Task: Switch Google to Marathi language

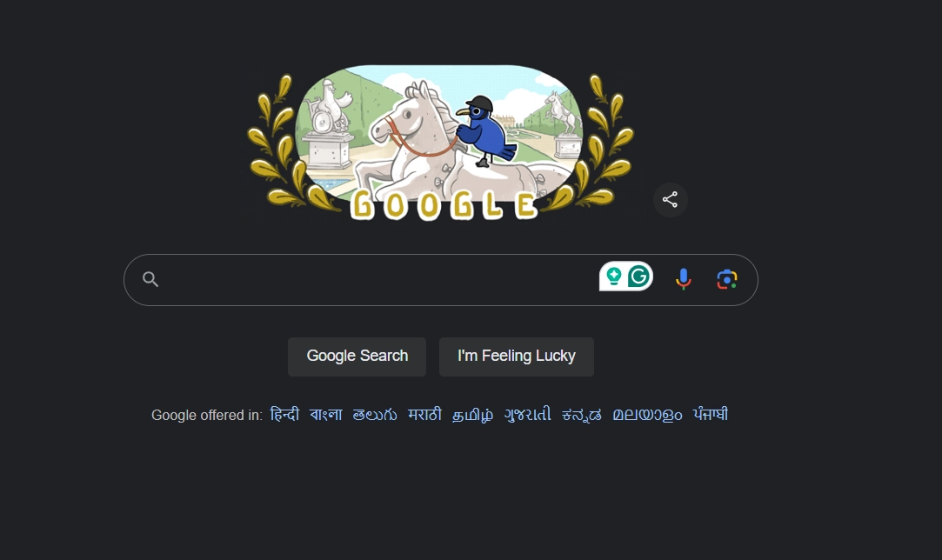Action: coord(424,415)
